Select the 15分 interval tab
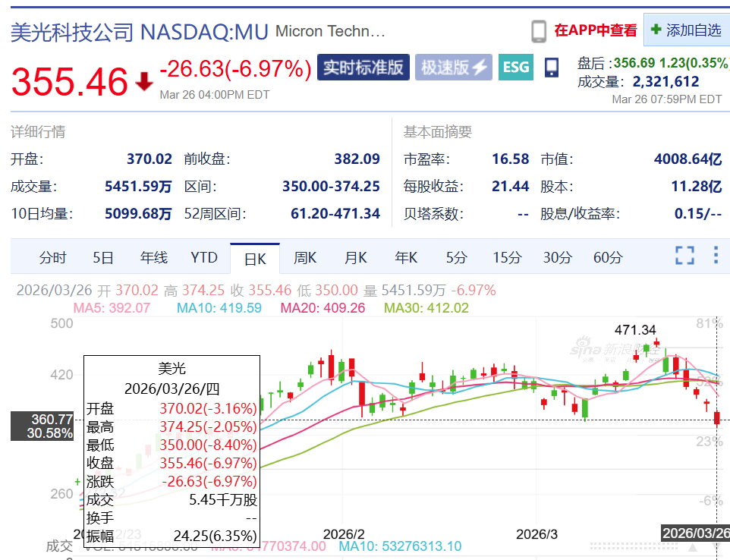The height and width of the screenshot is (560, 730). coord(507,257)
